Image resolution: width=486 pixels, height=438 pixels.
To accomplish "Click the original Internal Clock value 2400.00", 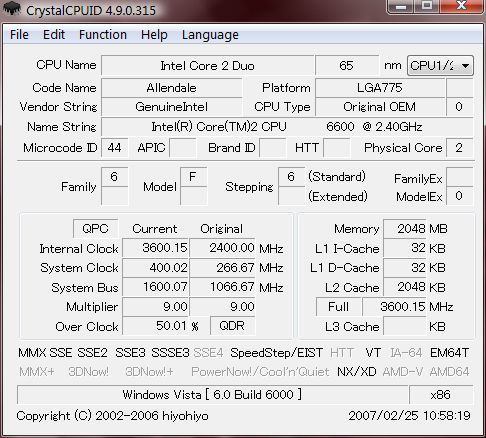I will [222, 248].
